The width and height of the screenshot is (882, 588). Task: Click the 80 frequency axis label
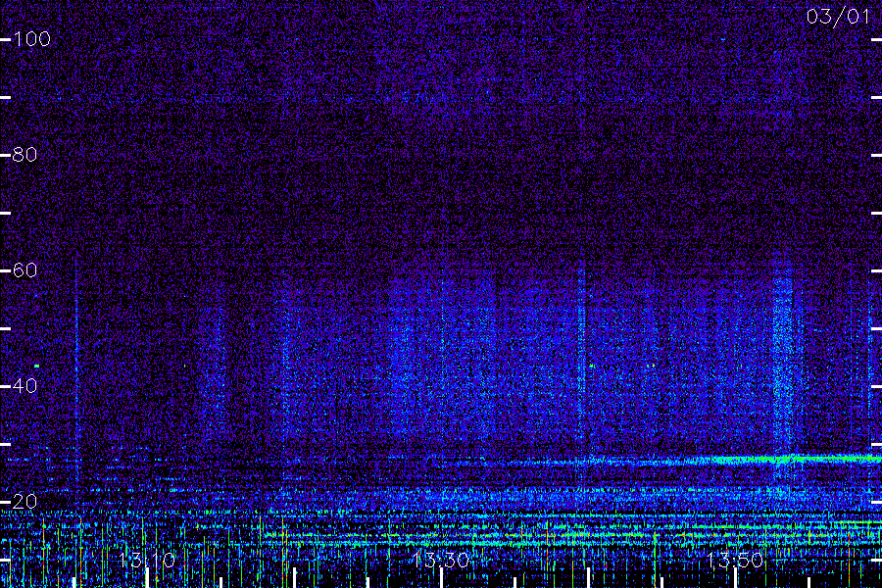(x=24, y=155)
